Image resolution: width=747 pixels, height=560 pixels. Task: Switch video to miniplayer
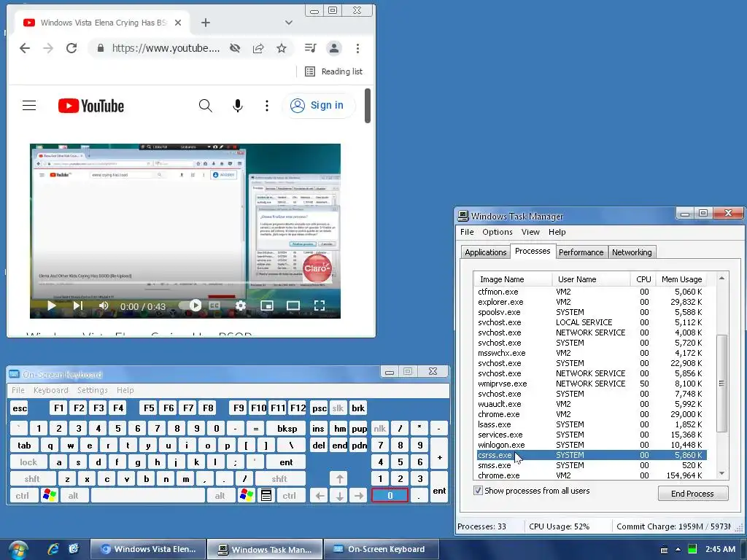point(267,306)
